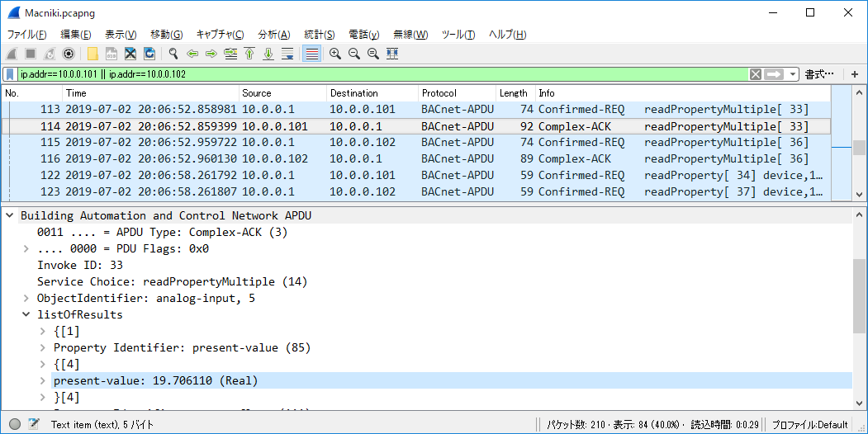Click the restart capture icon

coord(50,54)
